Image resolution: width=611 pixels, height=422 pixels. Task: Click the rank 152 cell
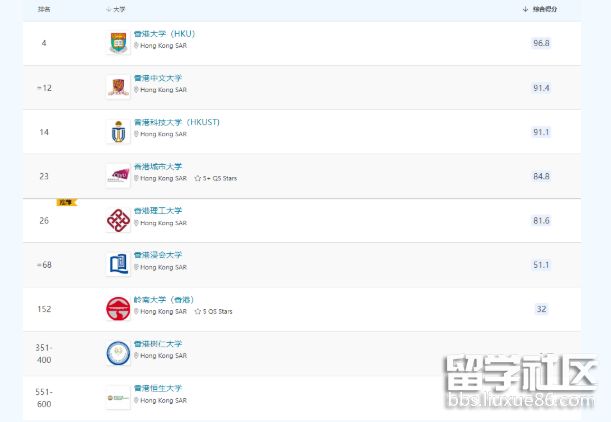(x=44, y=309)
